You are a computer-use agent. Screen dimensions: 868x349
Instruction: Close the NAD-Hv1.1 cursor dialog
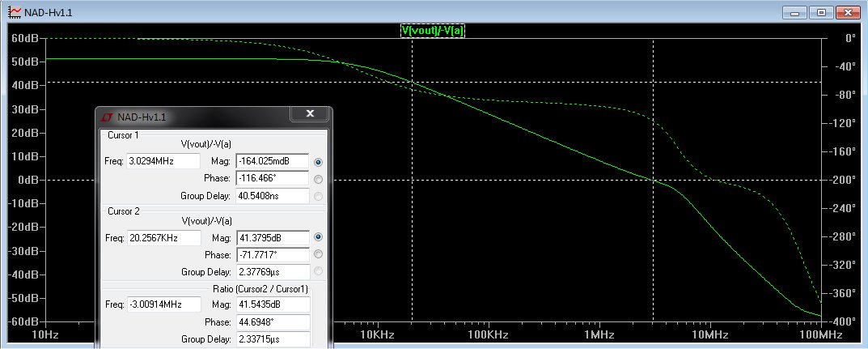pyautogui.click(x=310, y=114)
